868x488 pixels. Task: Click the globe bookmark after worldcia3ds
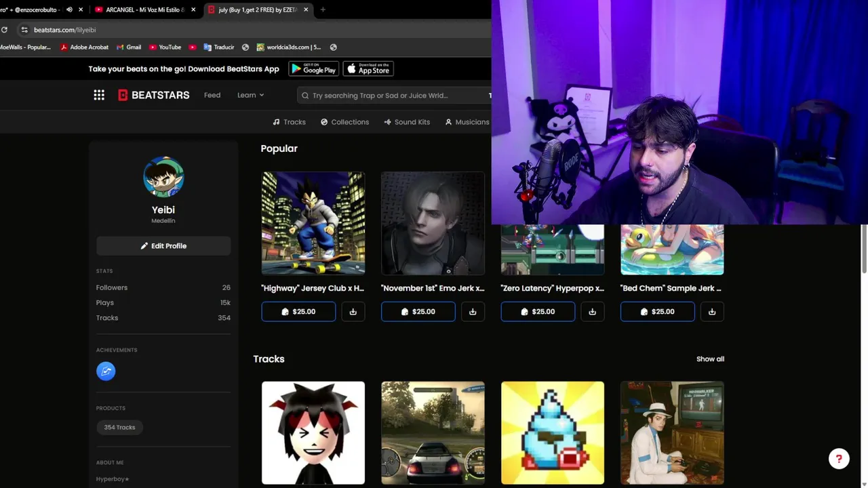coord(333,47)
